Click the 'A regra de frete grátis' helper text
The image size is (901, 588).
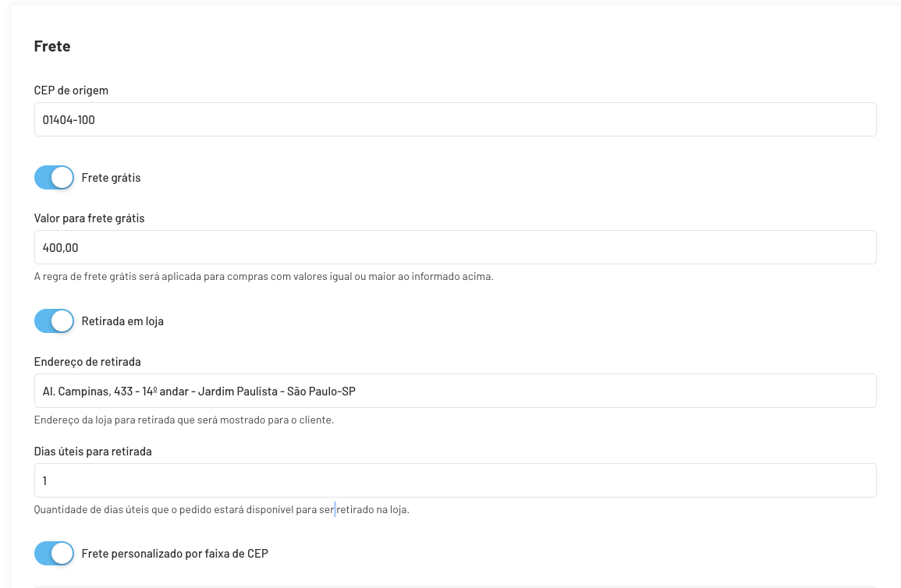pyautogui.click(x=264, y=277)
